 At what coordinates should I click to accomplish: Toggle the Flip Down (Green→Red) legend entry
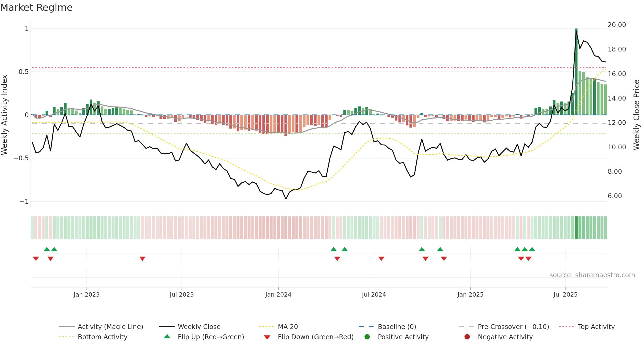pyautogui.click(x=309, y=337)
